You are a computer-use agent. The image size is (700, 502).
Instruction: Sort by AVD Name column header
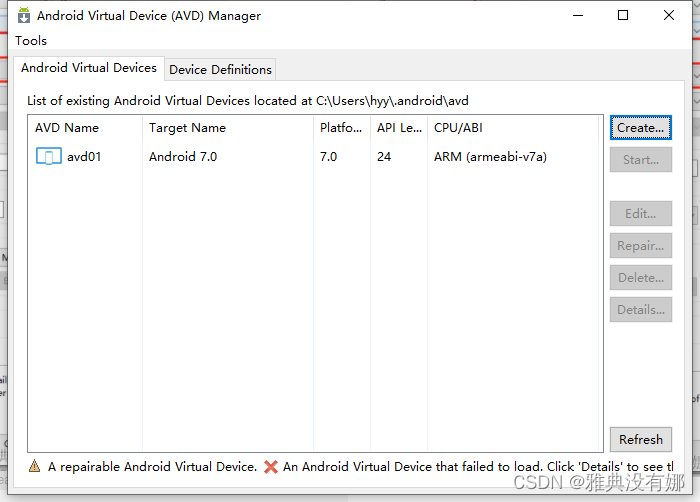point(85,128)
